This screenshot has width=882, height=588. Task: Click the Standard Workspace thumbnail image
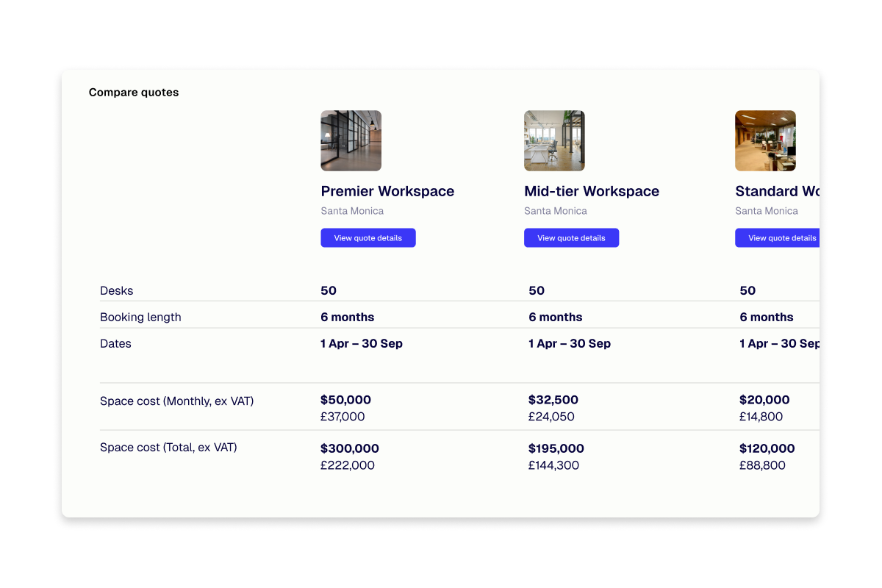click(765, 140)
